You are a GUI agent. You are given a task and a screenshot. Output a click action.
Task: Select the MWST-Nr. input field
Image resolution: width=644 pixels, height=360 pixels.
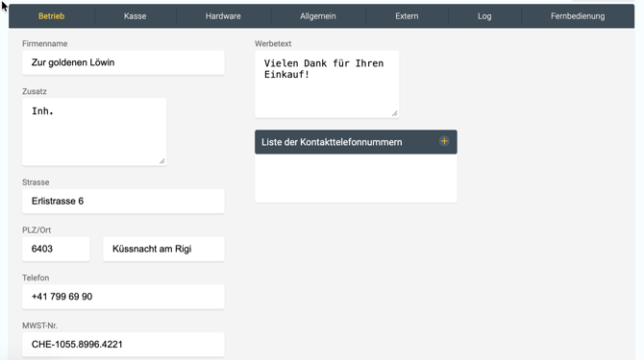pyautogui.click(x=123, y=345)
